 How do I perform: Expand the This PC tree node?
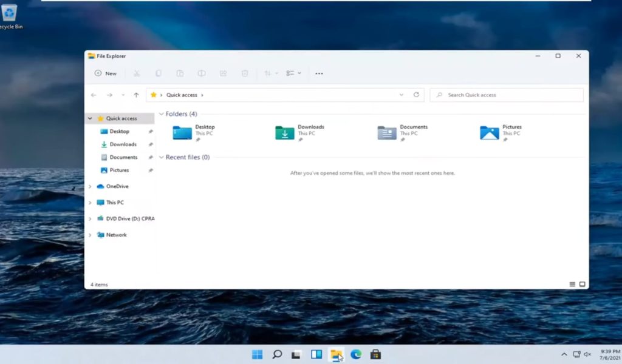tap(90, 203)
